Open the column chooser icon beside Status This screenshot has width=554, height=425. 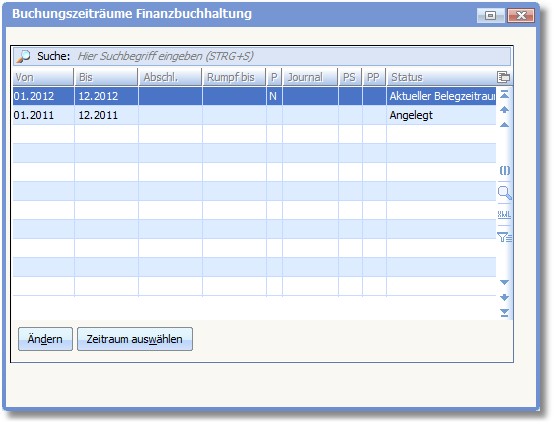pos(503,77)
